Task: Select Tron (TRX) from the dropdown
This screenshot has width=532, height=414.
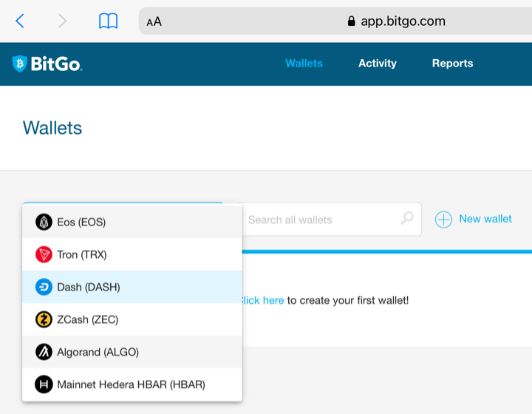Action: (x=132, y=254)
